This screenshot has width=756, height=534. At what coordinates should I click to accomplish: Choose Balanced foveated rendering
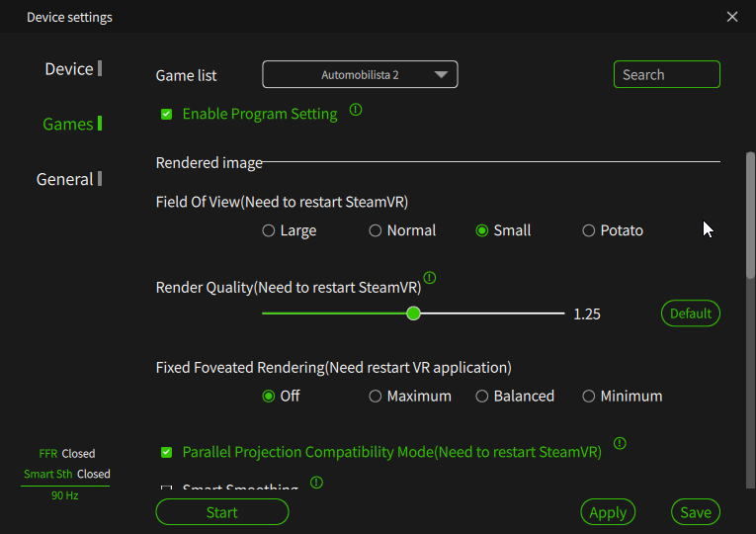tap(482, 396)
